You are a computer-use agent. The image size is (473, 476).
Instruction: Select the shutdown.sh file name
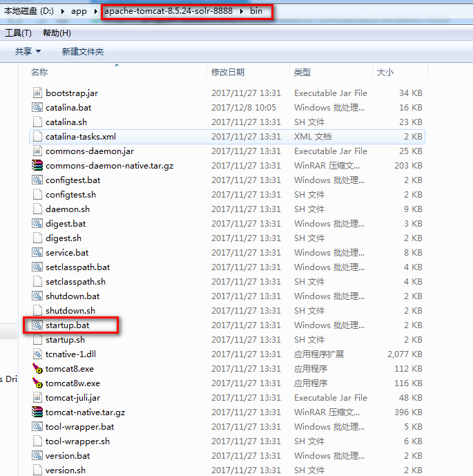coord(70,311)
